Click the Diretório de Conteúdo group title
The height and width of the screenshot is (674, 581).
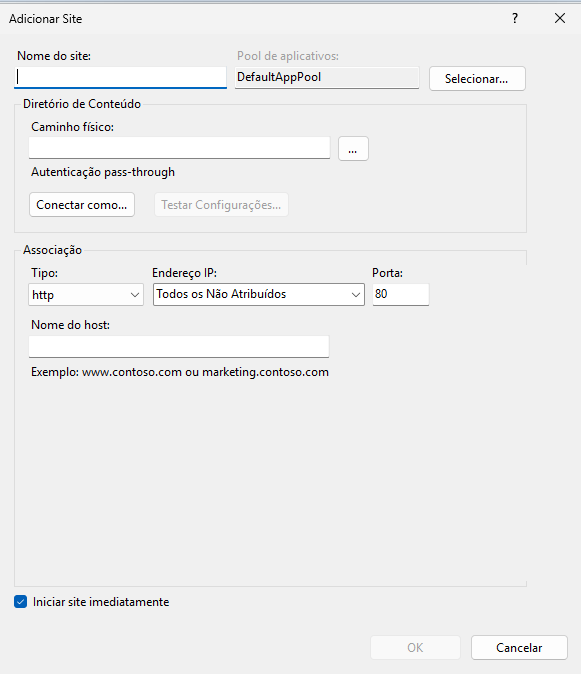coord(82,104)
